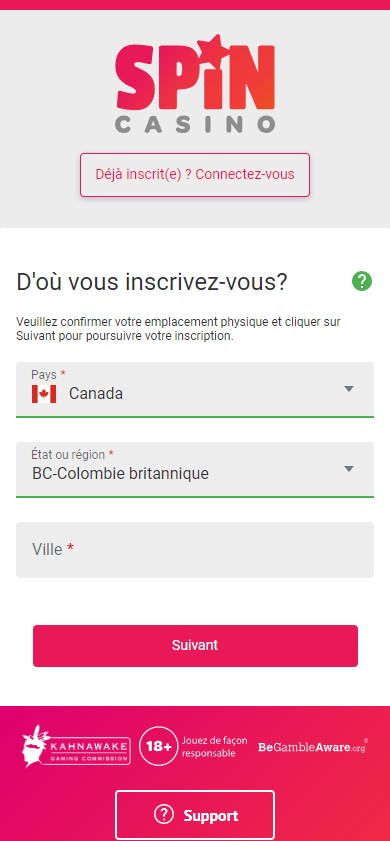The height and width of the screenshot is (841, 390).
Task: Click the 18+ age restriction icon
Action: 157,746
